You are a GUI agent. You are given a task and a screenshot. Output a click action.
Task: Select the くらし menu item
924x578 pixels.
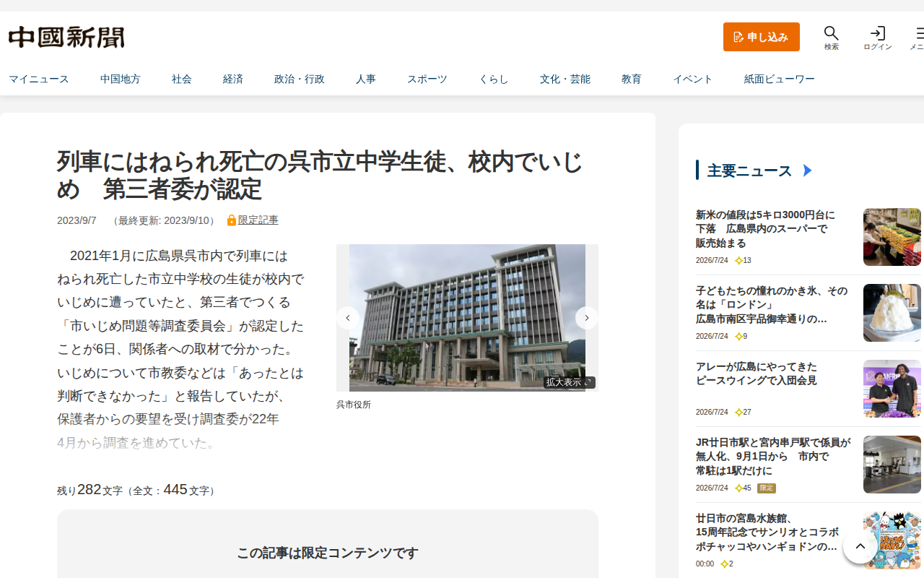point(494,79)
